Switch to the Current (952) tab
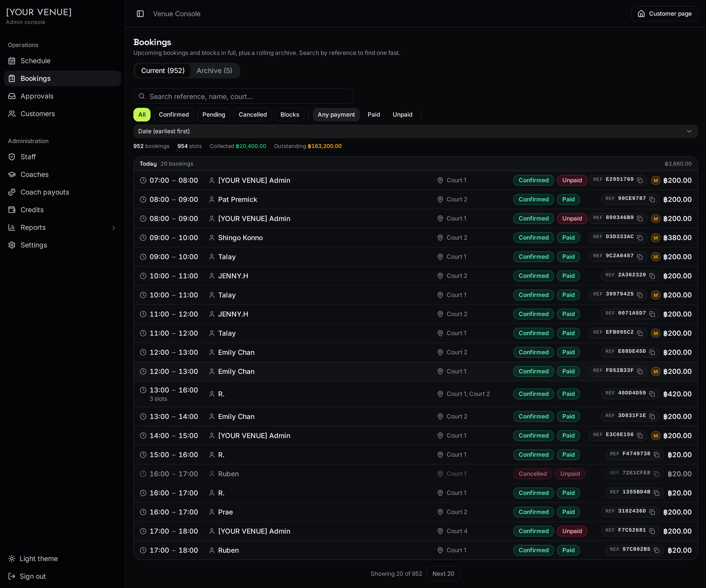The image size is (706, 588). tap(163, 71)
